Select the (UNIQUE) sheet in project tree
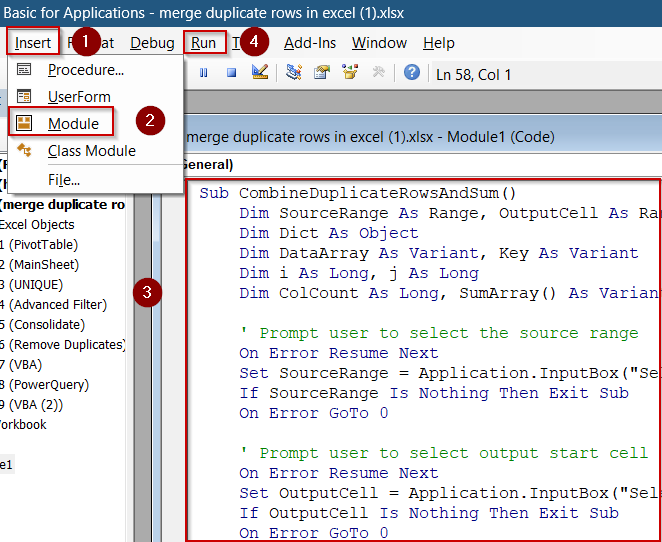Viewport: 662px width, 542px height. (x=31, y=285)
